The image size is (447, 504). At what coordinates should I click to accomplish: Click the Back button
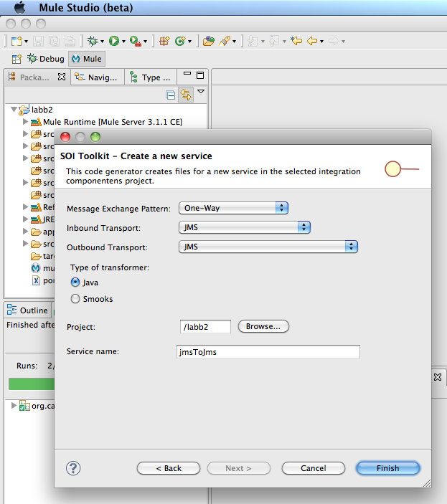169,468
